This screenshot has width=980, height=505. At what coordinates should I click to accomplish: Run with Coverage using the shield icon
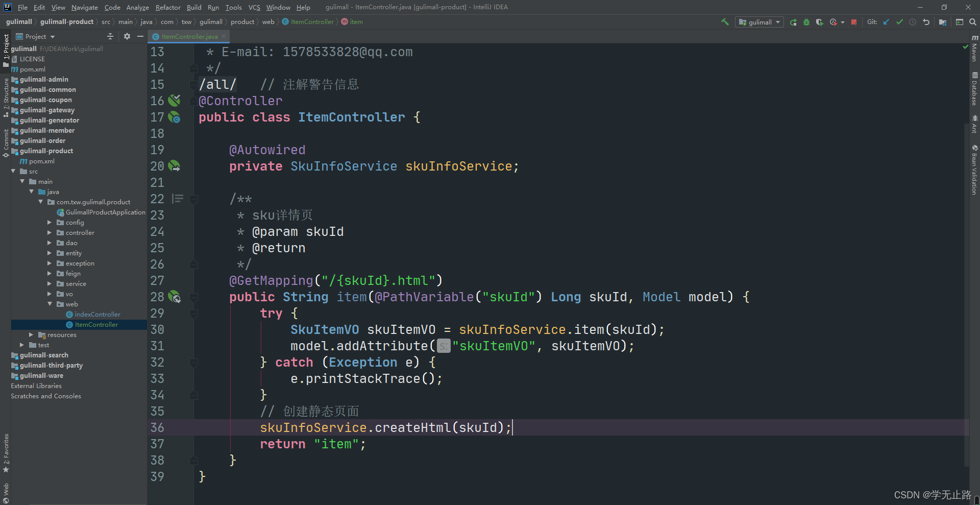(x=820, y=22)
